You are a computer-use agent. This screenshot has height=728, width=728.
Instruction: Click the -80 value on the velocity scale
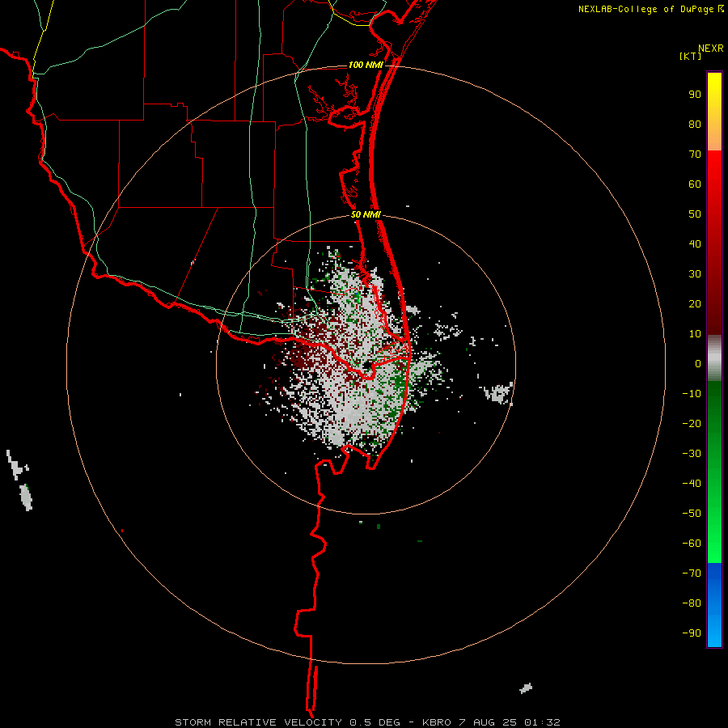(x=692, y=603)
